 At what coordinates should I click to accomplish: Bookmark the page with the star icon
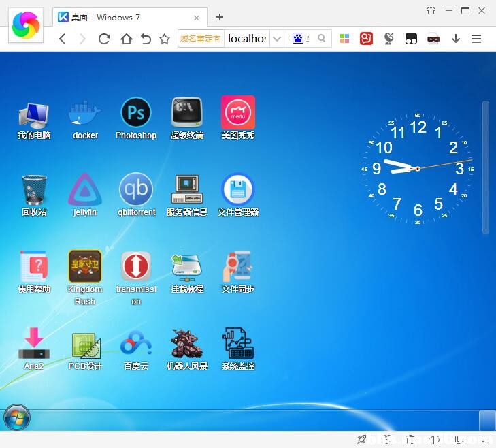pyautogui.click(x=165, y=39)
